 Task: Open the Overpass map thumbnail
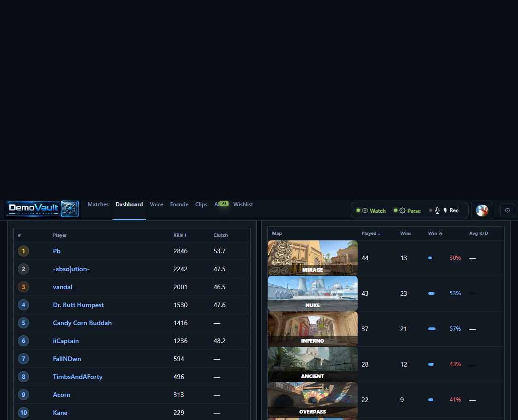coord(312,400)
